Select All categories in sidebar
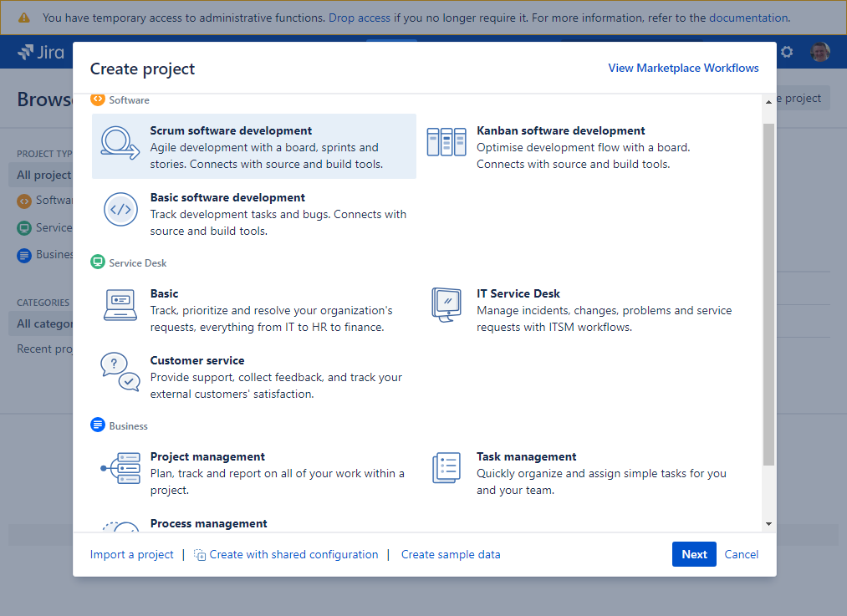Screen dimensions: 847x616 point(41,324)
